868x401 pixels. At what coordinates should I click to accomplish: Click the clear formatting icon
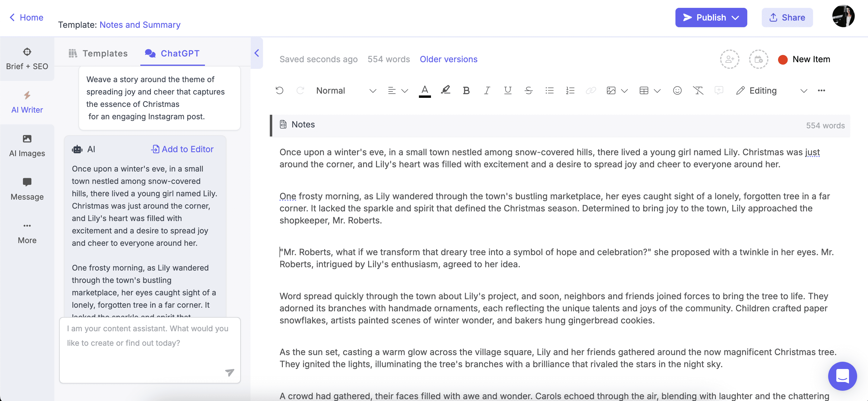pyautogui.click(x=698, y=90)
